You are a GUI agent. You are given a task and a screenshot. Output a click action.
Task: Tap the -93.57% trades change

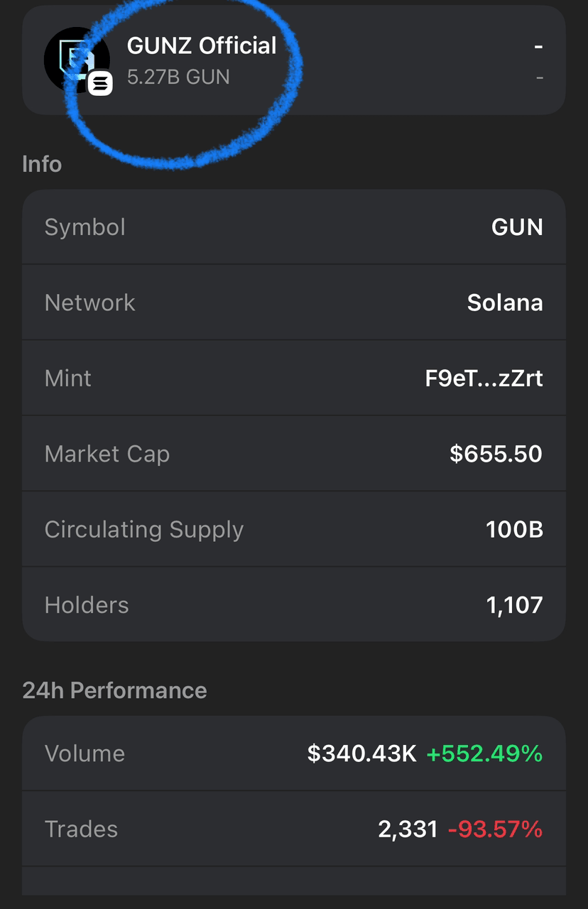coord(496,829)
